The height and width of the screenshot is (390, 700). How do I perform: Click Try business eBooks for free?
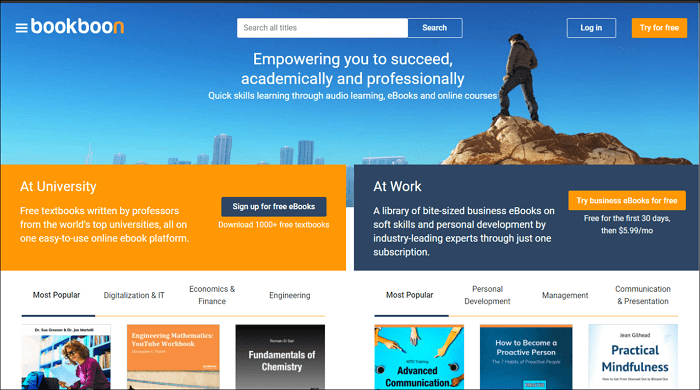click(x=627, y=201)
